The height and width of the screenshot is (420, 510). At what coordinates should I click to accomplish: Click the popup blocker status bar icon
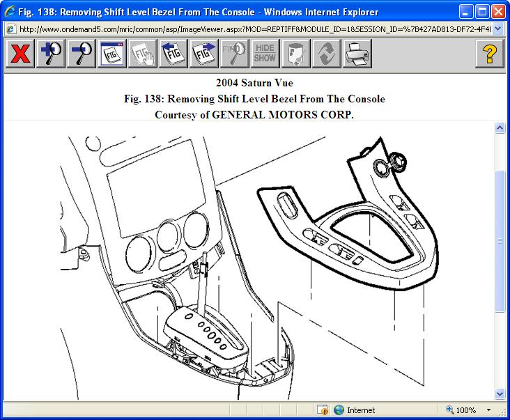(323, 410)
